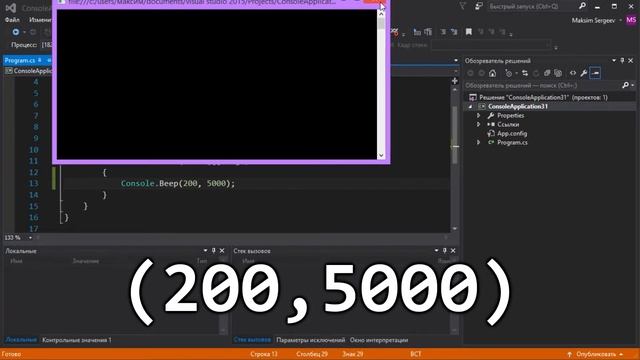Switch to Параметры исключений tab

coord(311,340)
